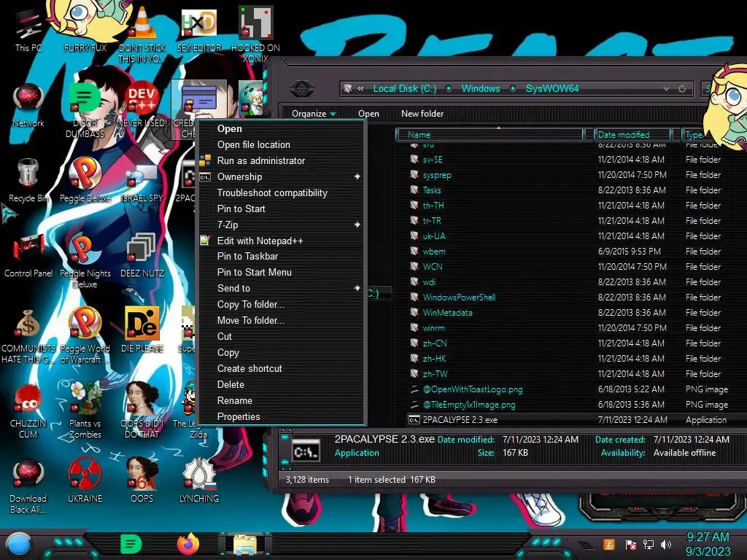The height and width of the screenshot is (560, 747).
Task: Open the address bar history dropdown
Action: pos(666,88)
